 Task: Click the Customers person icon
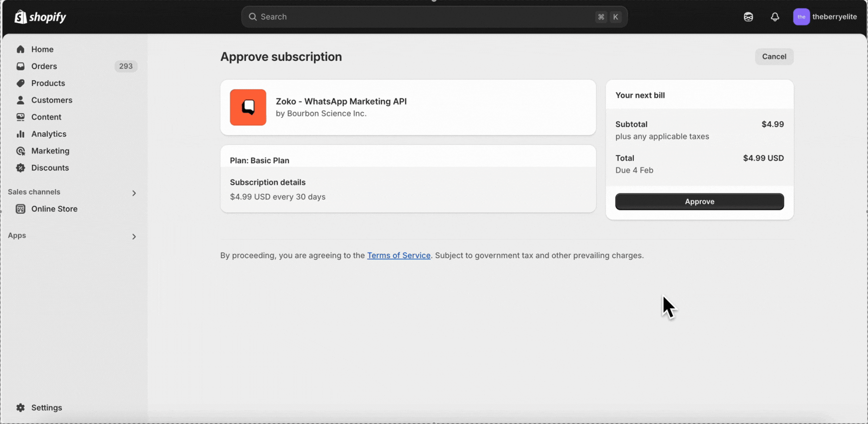pos(20,100)
